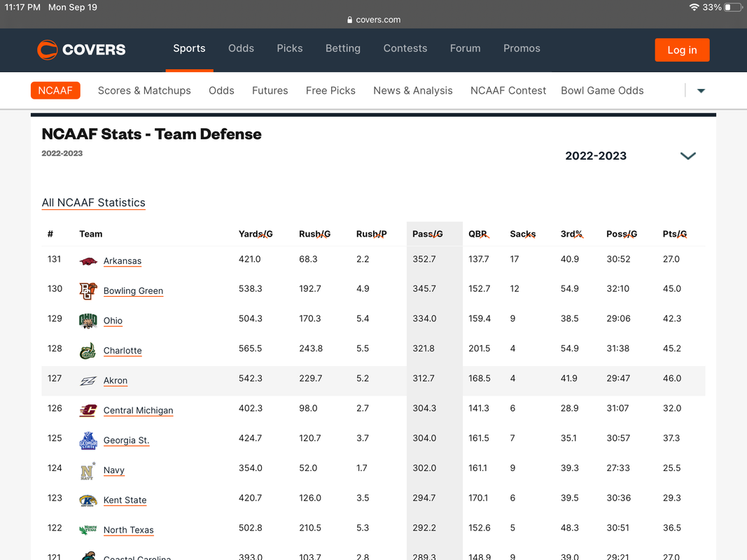747x560 pixels.
Task: Click the NCAAF Stats - Team Defense heading
Action: coord(151,134)
